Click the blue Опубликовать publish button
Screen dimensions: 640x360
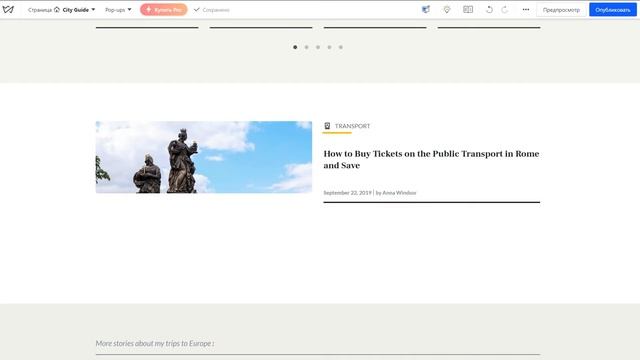[x=613, y=10]
